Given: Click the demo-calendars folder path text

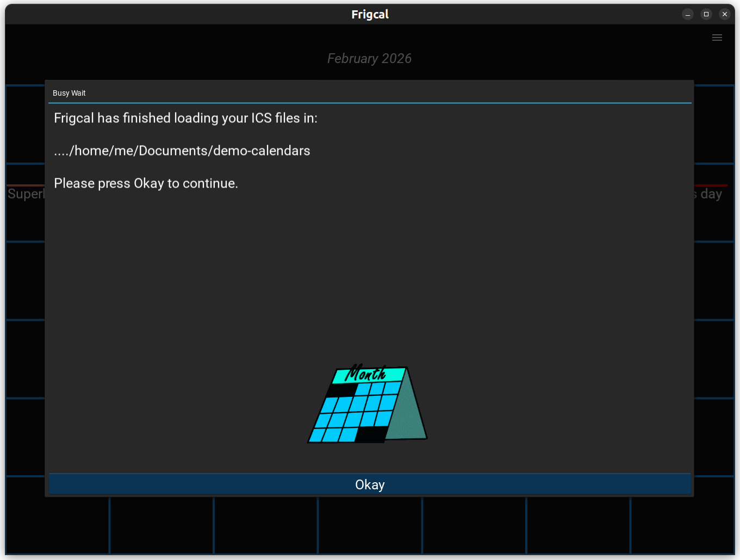Looking at the screenshot, I should pos(182,151).
